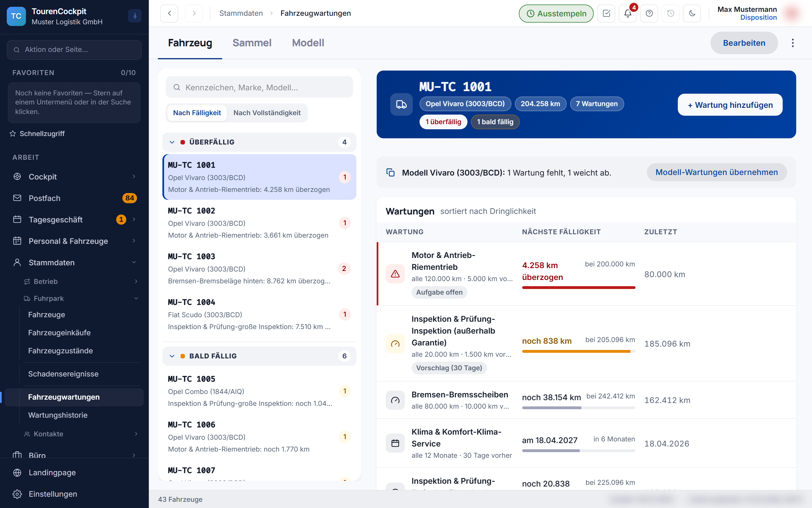This screenshot has width=812, height=508.
Task: Click the Bearbeiten button
Action: point(744,43)
